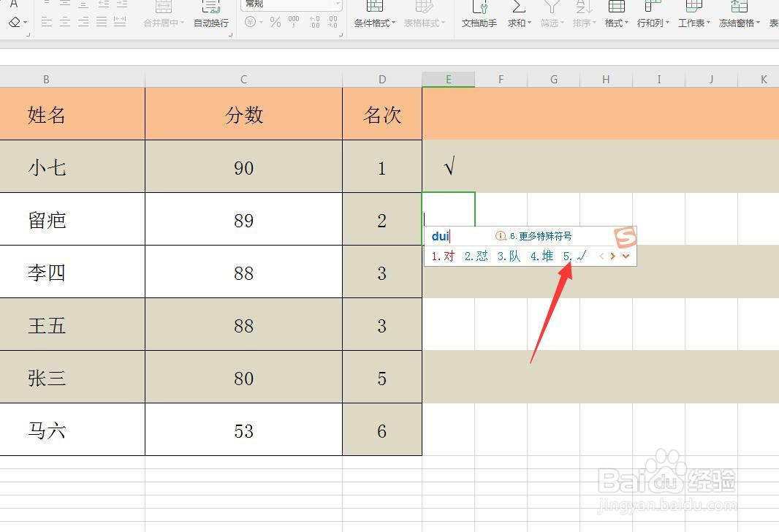Click the thousands separator (000) icon
The width and height of the screenshot is (779, 532).
pos(293,20)
